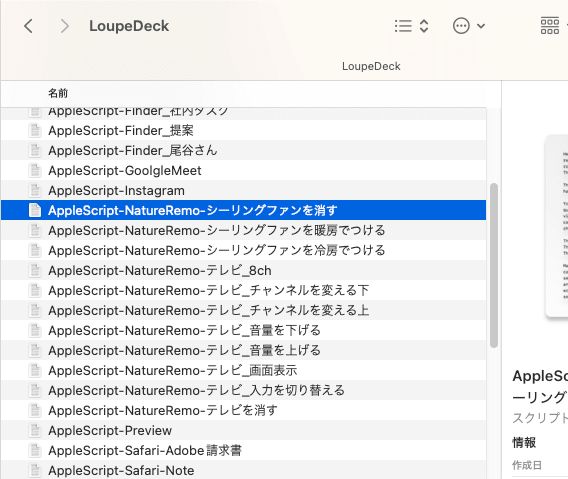The image size is (568, 479).
Task: Open the list view options button
Action: coord(412,26)
